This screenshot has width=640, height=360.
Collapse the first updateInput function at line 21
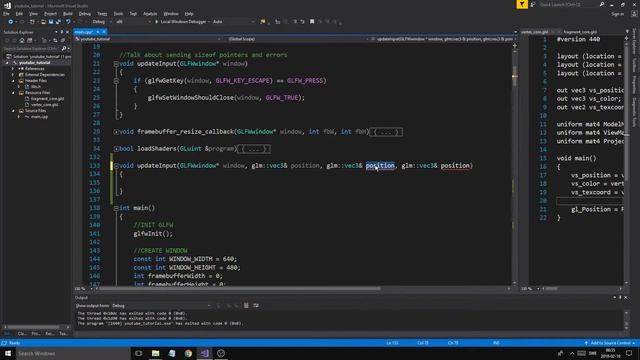click(x=116, y=64)
